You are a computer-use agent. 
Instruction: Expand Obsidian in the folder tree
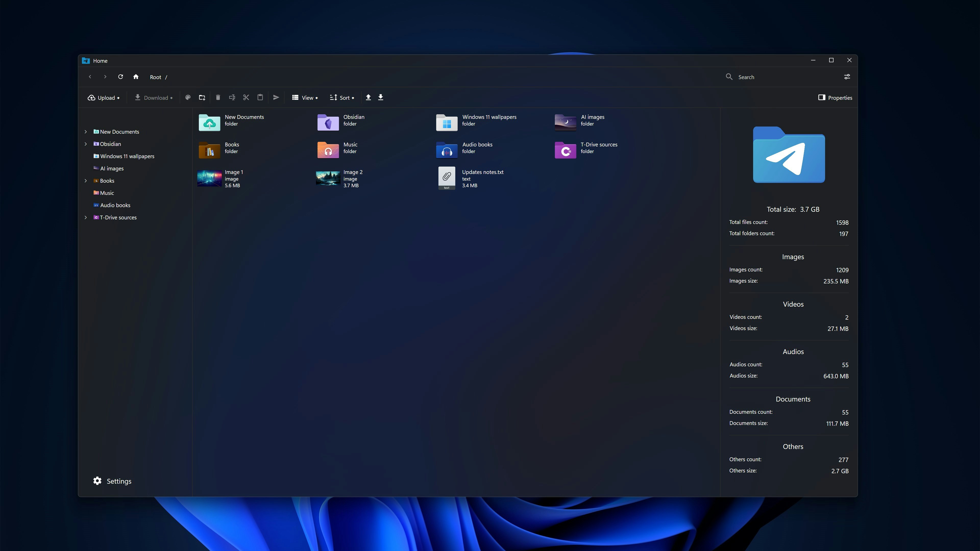coord(85,144)
